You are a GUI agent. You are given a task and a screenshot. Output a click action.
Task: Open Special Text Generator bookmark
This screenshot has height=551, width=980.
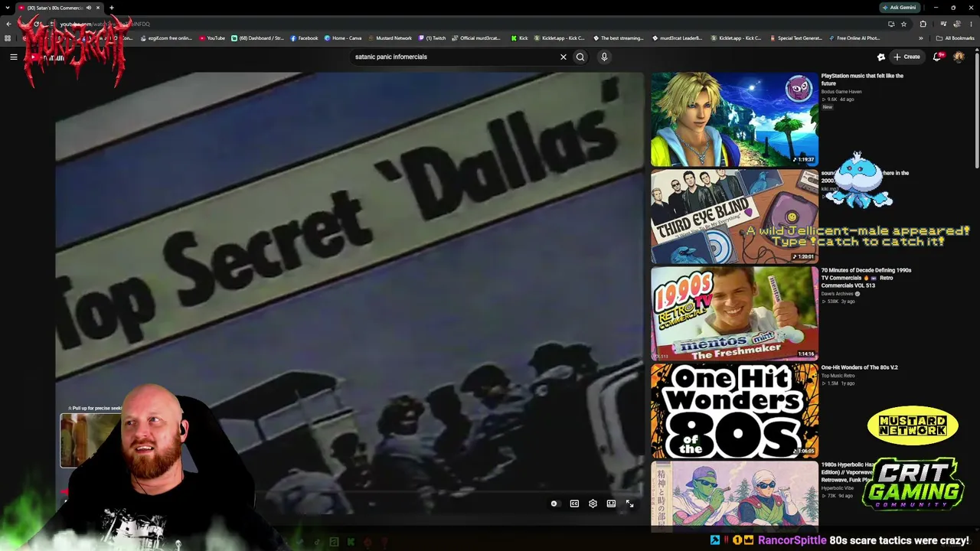796,38
